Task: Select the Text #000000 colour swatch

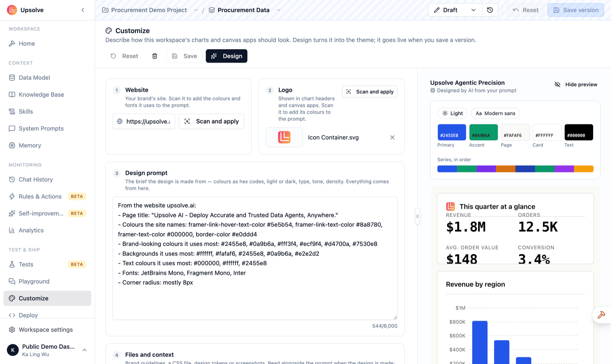Action: point(579,132)
